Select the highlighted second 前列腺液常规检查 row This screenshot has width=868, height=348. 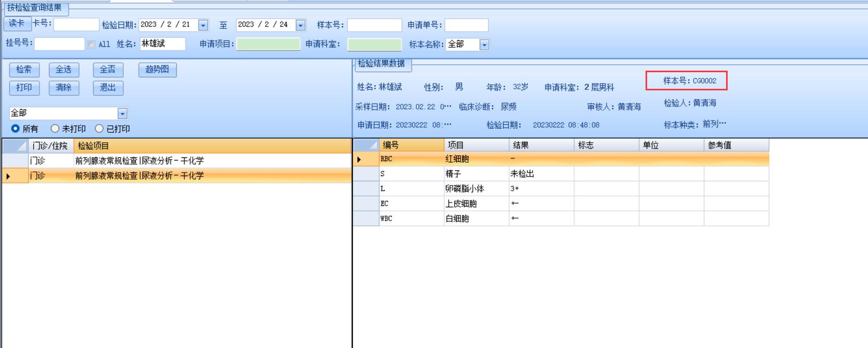tap(177, 176)
